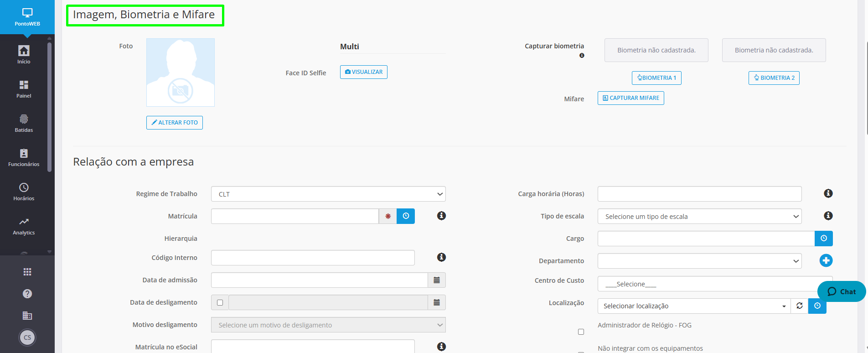The height and width of the screenshot is (353, 868).
Task: Click VISUALIZAR Face ID Selfie button
Action: (364, 72)
